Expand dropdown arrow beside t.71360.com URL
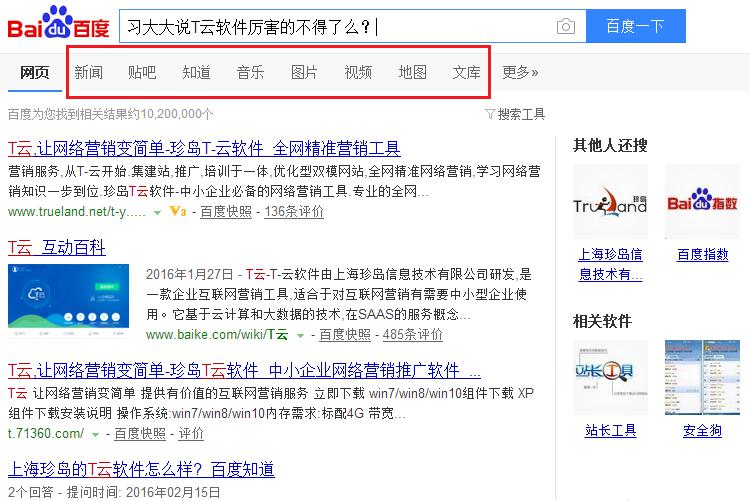The width and height of the screenshot is (750, 501). coord(96,434)
